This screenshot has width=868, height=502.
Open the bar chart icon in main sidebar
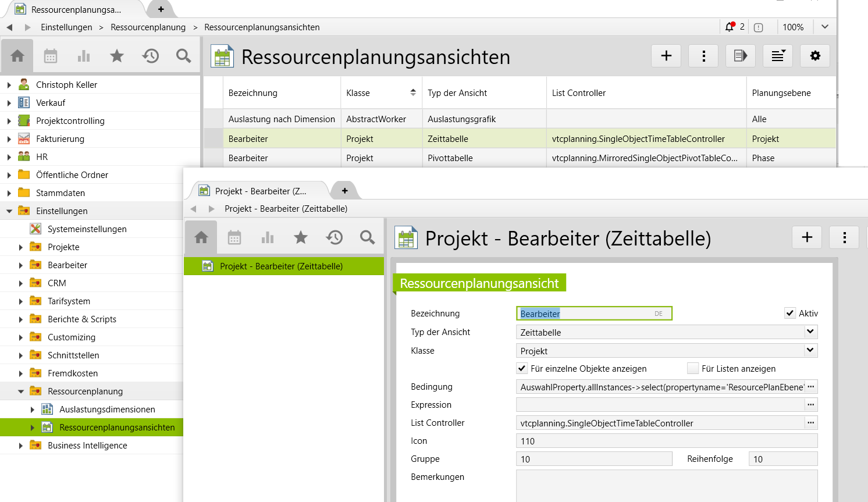click(84, 56)
